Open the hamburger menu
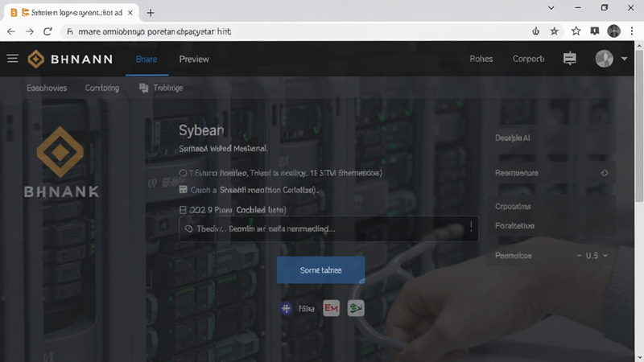644x362 pixels. click(x=12, y=59)
